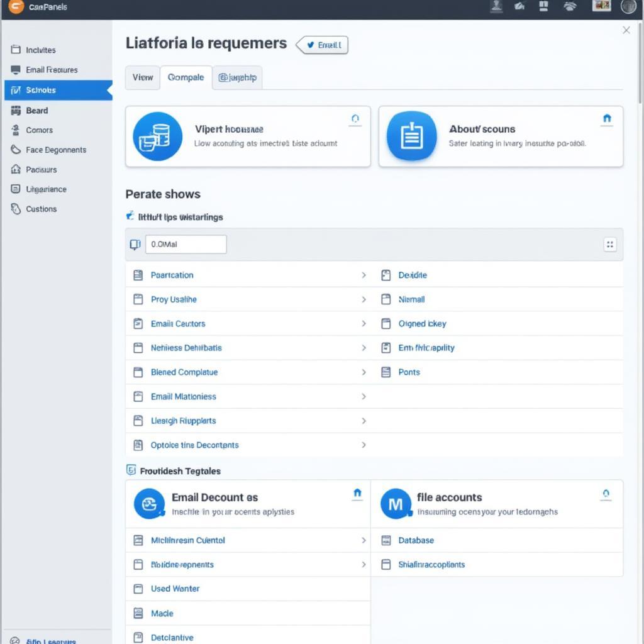Viewport: 644px width, 644px height.
Task: Click the bell icon on Vipert card
Action: pos(355,119)
